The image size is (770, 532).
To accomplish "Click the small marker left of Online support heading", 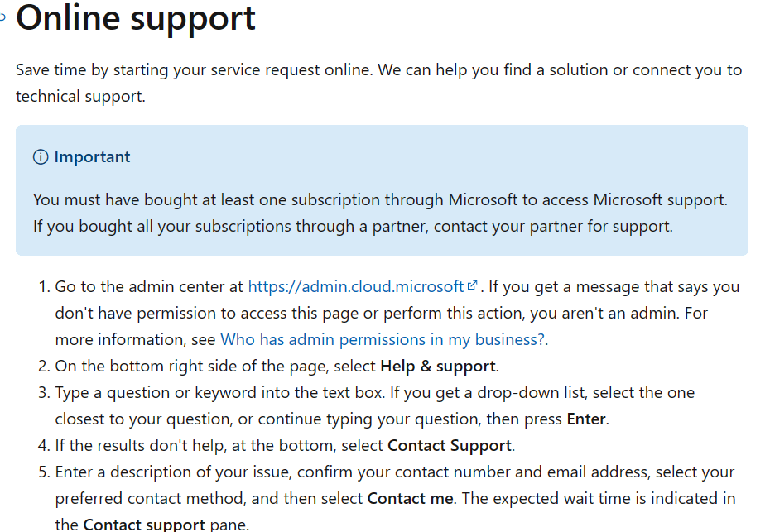I will 3,16.
